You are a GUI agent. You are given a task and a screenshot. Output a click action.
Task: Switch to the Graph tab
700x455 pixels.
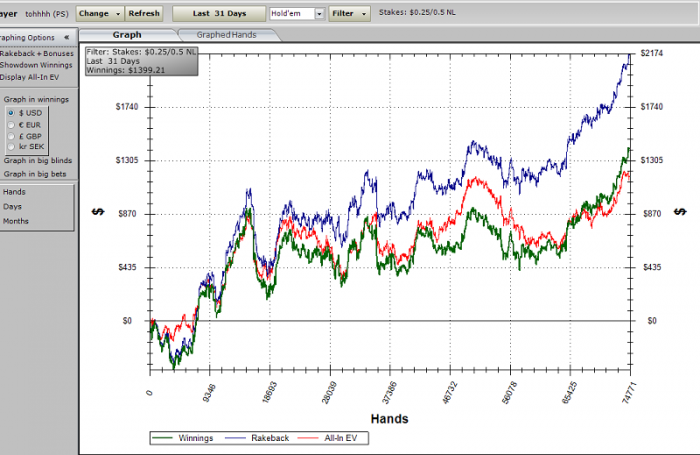pyautogui.click(x=127, y=35)
